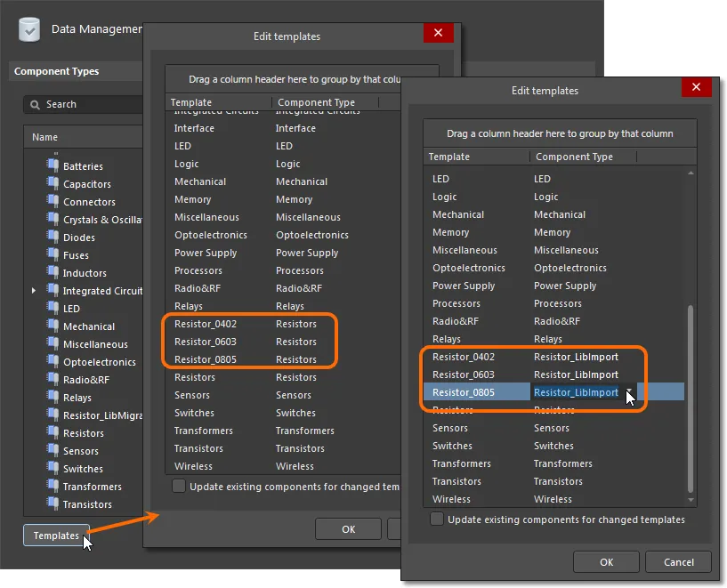Click the Name column header

coord(45,137)
